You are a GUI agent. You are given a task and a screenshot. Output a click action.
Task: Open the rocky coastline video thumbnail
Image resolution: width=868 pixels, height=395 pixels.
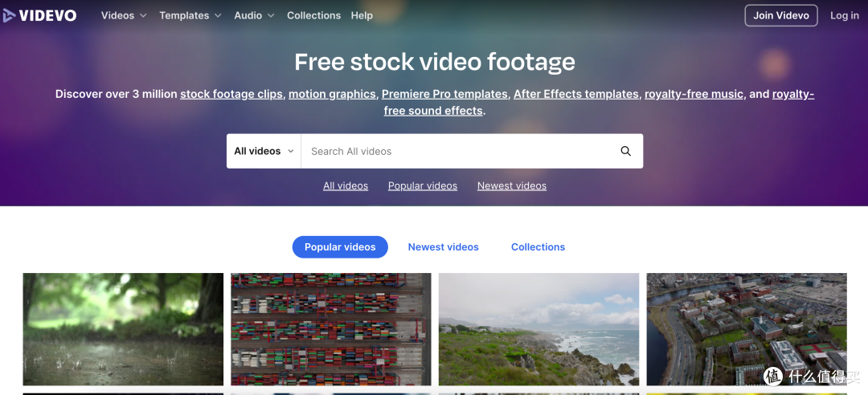(x=538, y=329)
